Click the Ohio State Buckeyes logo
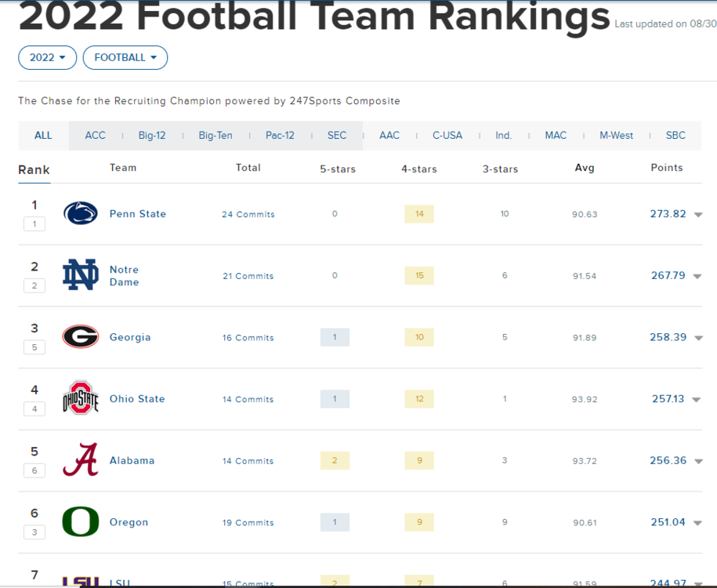 pyautogui.click(x=80, y=398)
